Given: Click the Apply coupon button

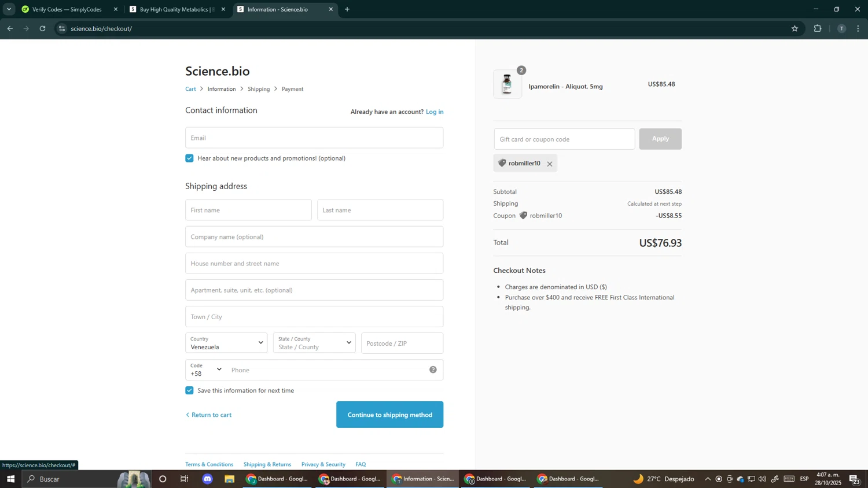Looking at the screenshot, I should tap(660, 139).
